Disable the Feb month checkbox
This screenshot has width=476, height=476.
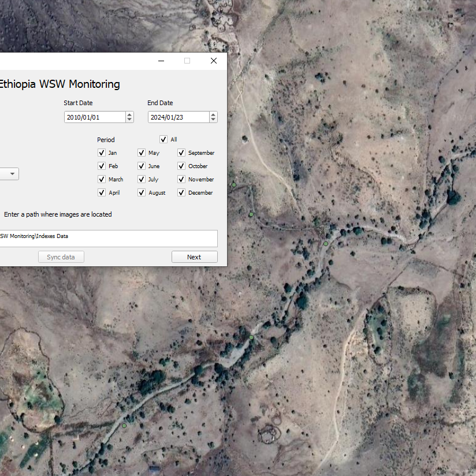102,166
